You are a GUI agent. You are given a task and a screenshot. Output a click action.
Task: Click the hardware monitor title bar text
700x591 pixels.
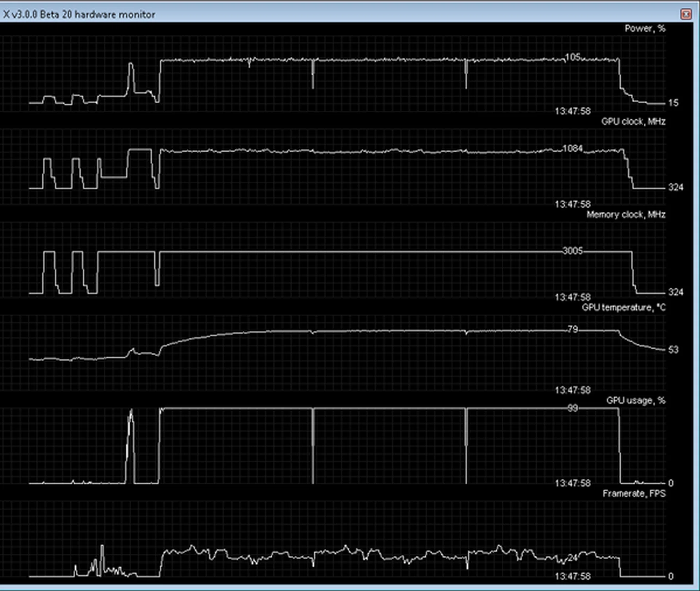(x=79, y=15)
